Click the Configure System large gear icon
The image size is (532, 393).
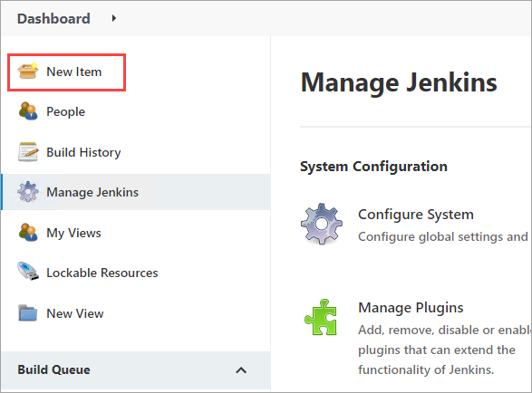point(322,224)
